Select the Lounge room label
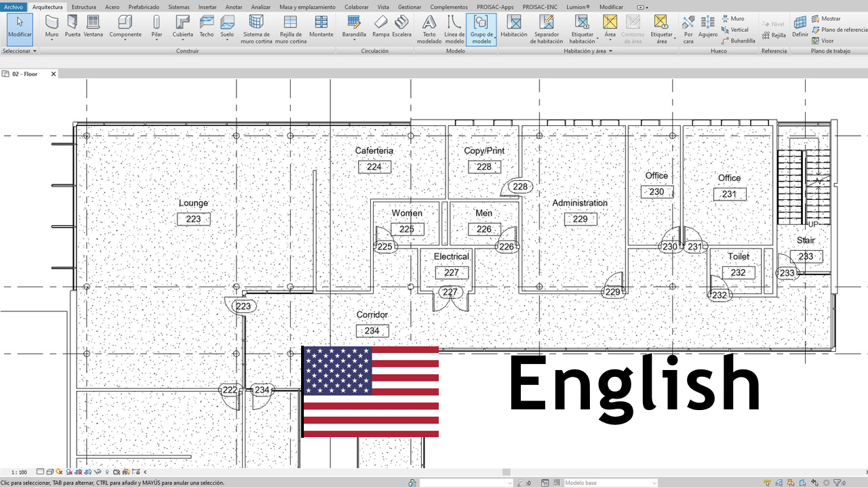This screenshot has width=868, height=488. pyautogui.click(x=193, y=203)
